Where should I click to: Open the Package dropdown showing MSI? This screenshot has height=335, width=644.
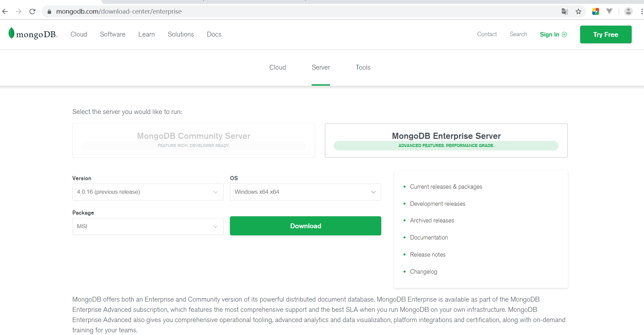[x=148, y=227]
